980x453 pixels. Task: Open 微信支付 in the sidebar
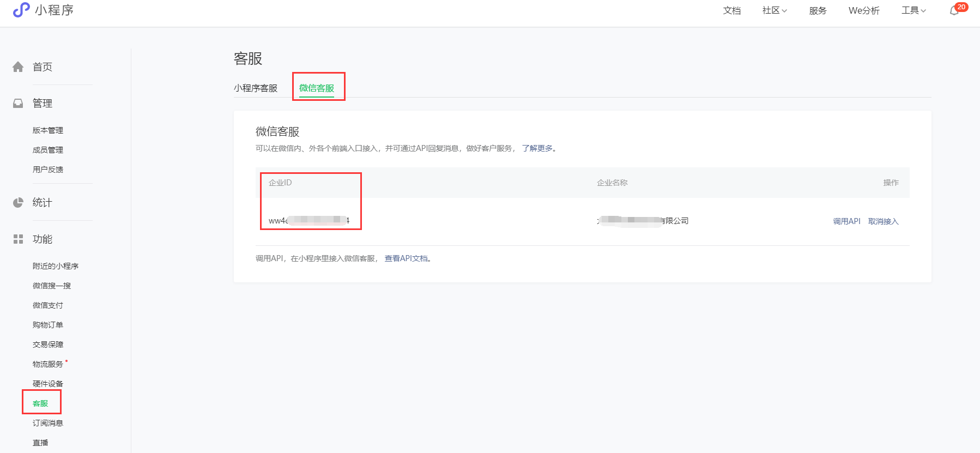pyautogui.click(x=48, y=305)
